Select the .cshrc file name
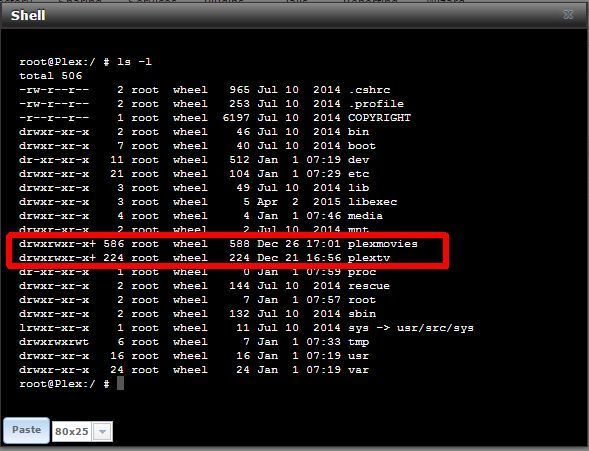The image size is (589, 451). (369, 90)
